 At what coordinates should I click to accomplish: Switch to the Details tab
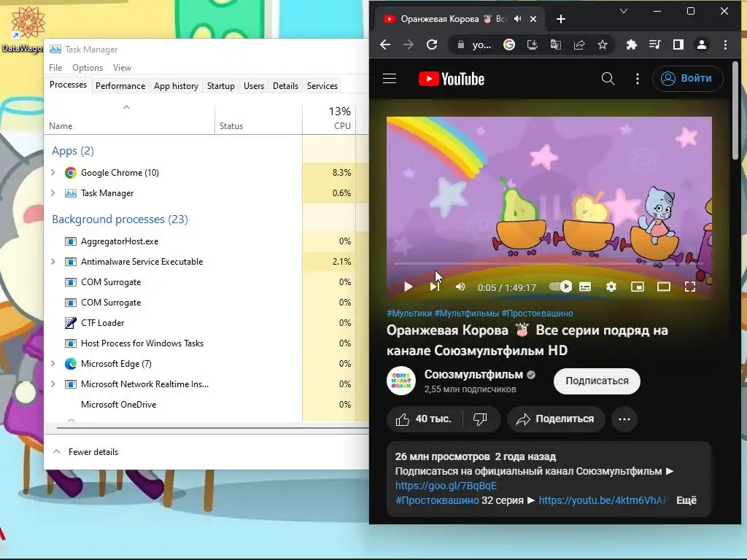[x=285, y=86]
